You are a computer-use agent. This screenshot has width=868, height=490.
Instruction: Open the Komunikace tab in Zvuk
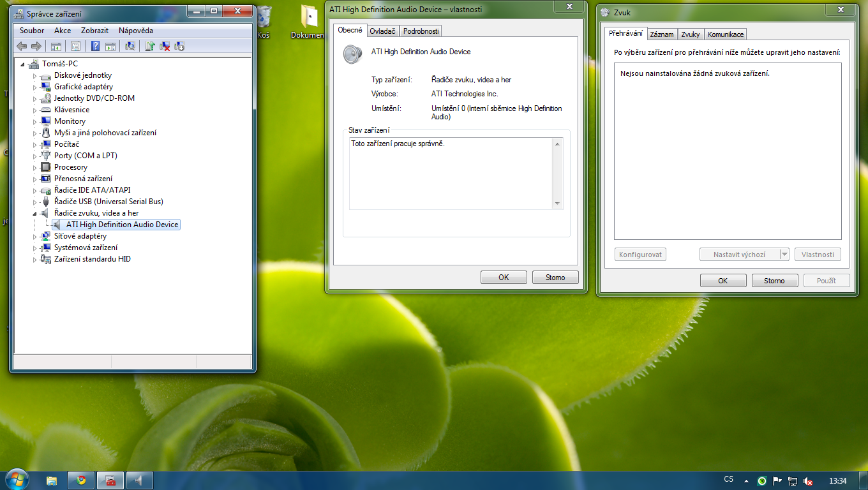click(726, 34)
